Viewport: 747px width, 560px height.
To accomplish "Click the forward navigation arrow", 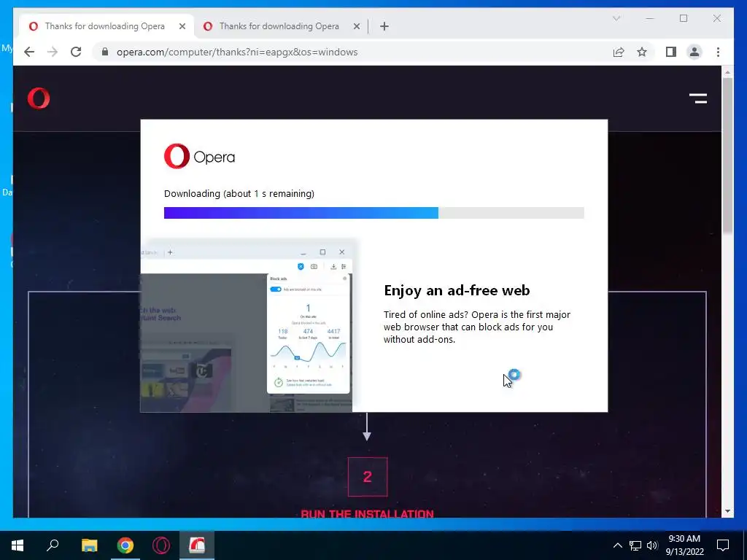I will pyautogui.click(x=53, y=52).
